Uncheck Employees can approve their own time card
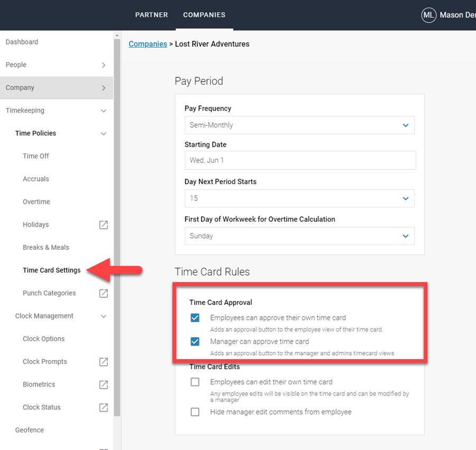 [x=195, y=318]
